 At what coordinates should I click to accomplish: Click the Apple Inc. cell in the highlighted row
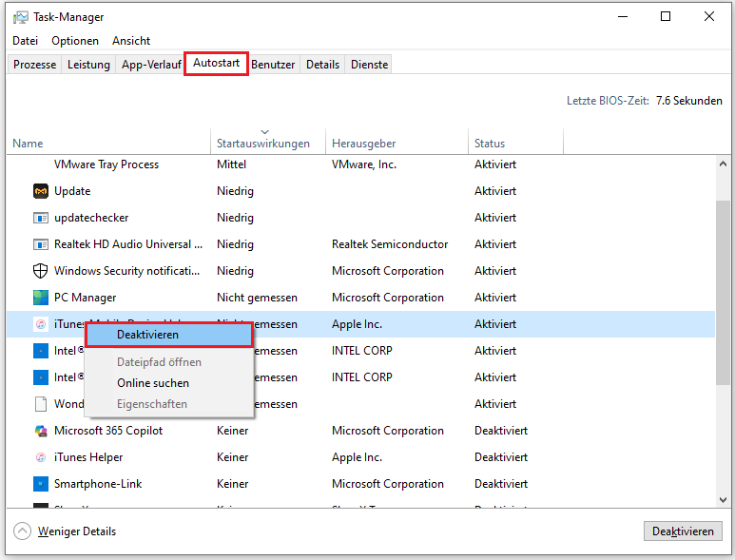coord(357,324)
